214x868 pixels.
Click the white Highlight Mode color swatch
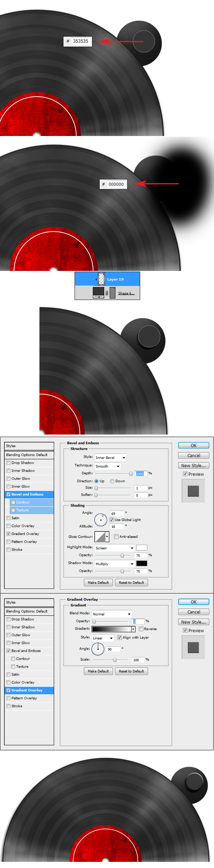click(142, 548)
